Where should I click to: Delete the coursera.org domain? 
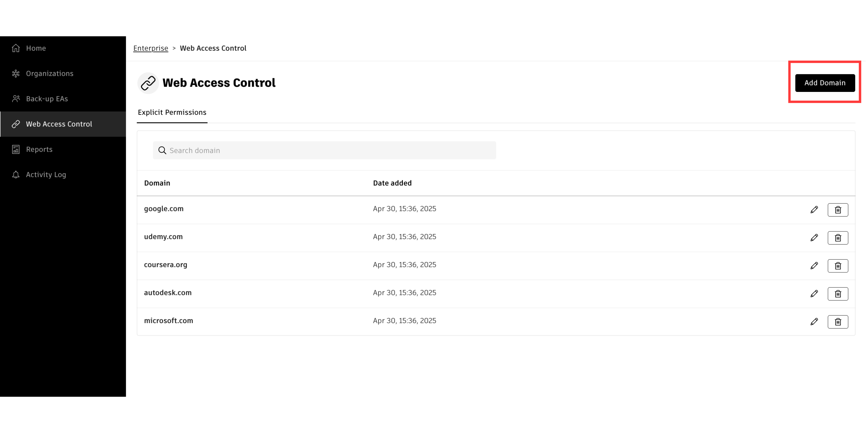tap(837, 266)
